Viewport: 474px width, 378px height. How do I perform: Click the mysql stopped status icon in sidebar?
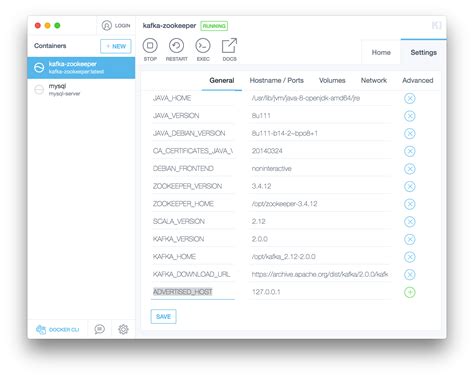coord(39,90)
